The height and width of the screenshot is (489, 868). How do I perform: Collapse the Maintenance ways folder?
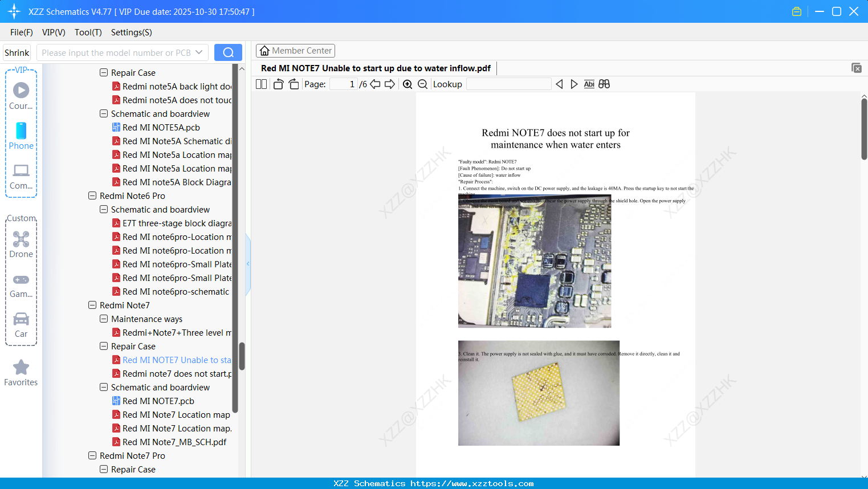pos(104,319)
